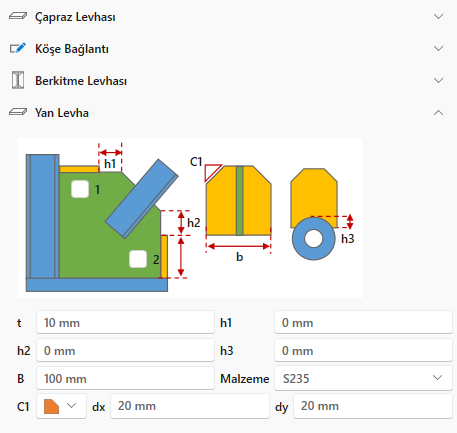Click the dx field showing 20 mm
457x433 pixels.
[x=190, y=406]
